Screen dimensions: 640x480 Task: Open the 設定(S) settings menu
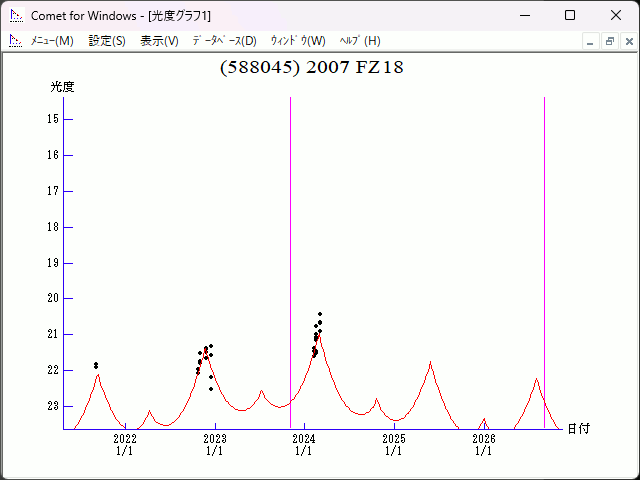click(107, 41)
